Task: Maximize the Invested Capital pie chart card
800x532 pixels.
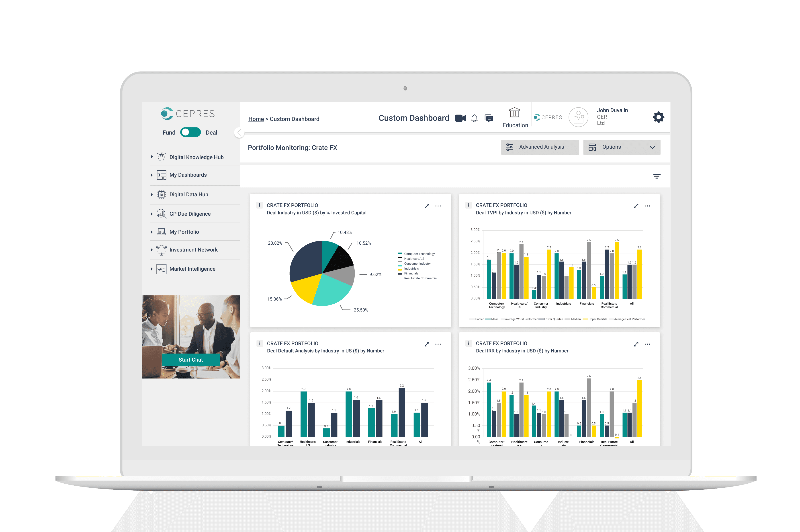Action: tap(427, 206)
